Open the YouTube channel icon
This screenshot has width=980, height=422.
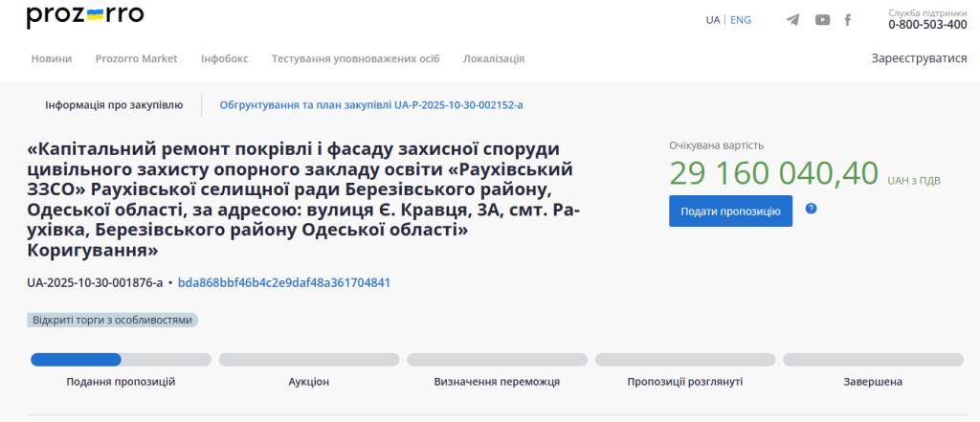pyautogui.click(x=822, y=20)
